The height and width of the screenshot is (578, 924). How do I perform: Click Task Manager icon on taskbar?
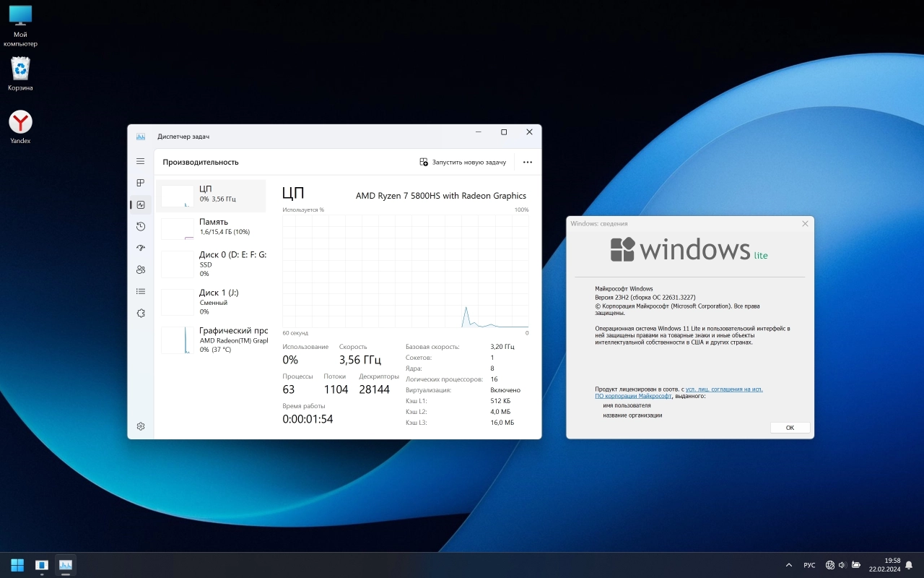coord(66,565)
